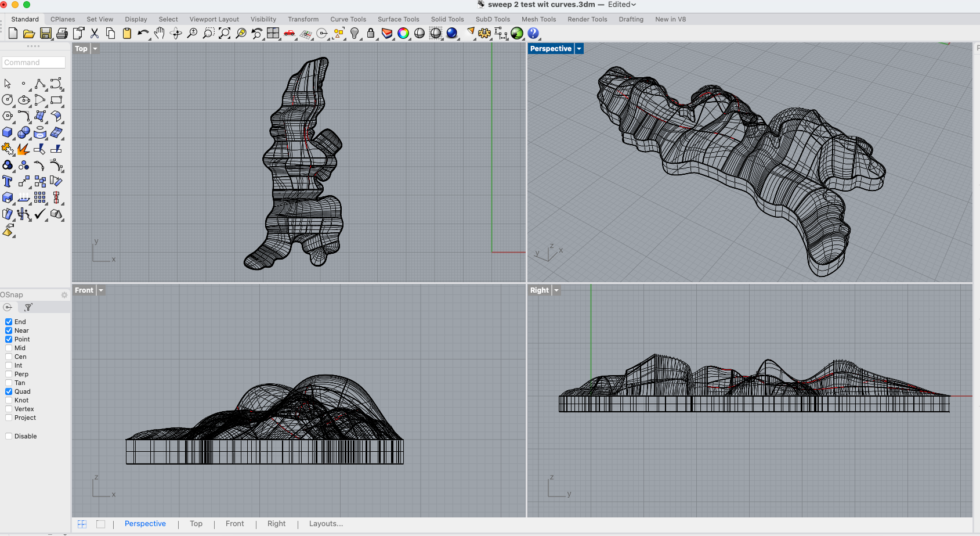Image resolution: width=980 pixels, height=536 pixels.
Task: Open the Edited title dropdown
Action: (x=622, y=5)
